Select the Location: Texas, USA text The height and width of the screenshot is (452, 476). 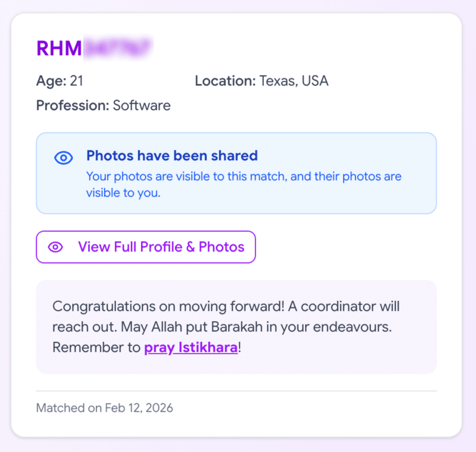click(262, 80)
